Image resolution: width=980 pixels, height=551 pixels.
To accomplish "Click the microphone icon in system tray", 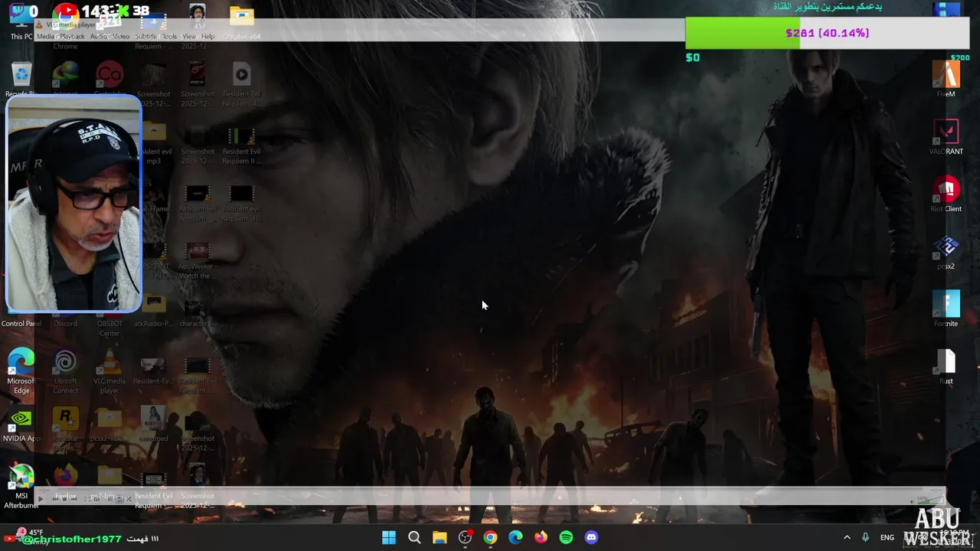I will 865,537.
